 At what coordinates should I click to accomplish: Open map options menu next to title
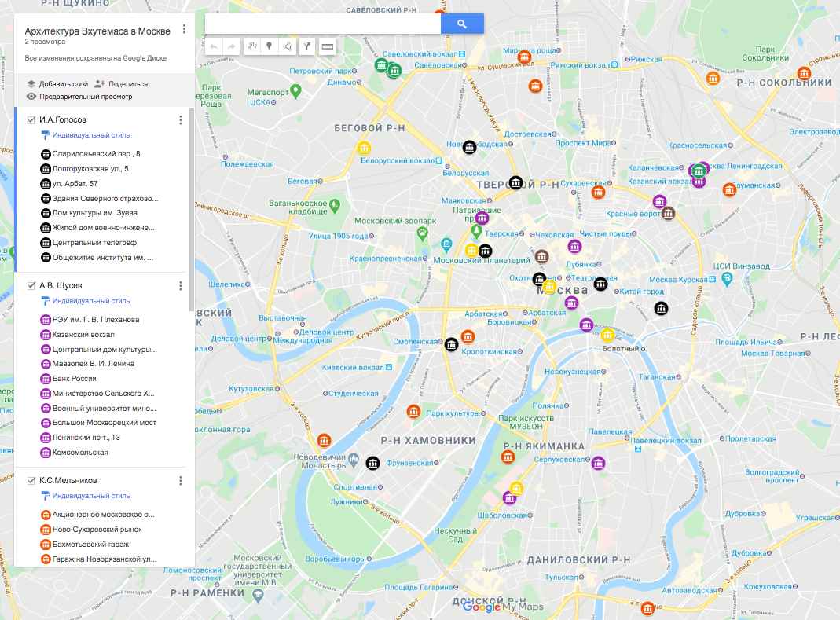point(184,29)
